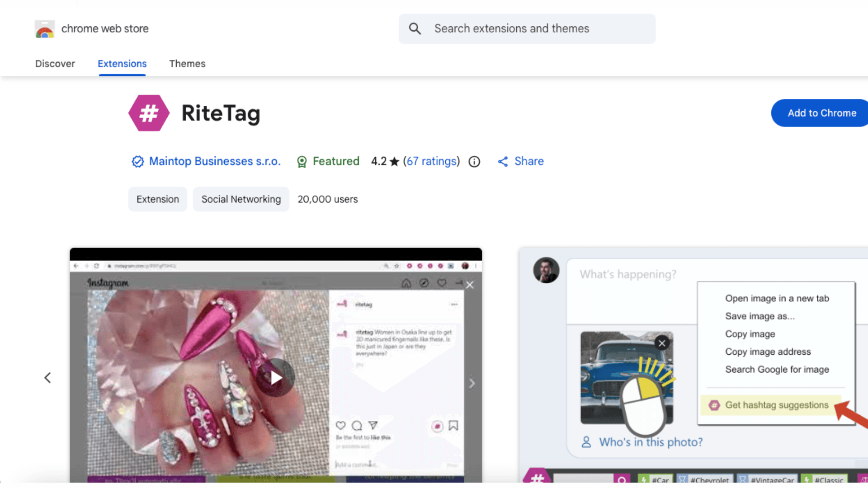
Task: Play the Instagram demo video
Action: (276, 378)
